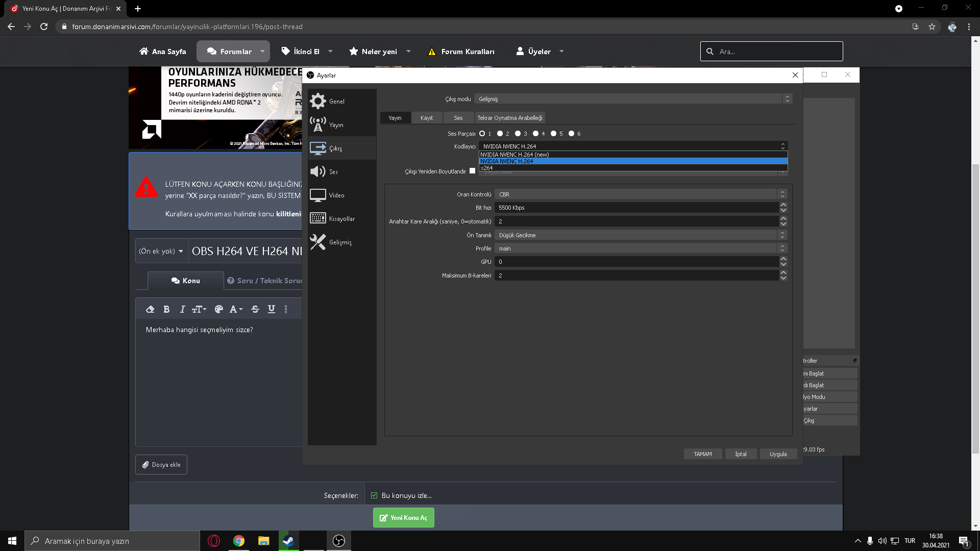Click the Bit hızı 5500 Kbps field

636,208
